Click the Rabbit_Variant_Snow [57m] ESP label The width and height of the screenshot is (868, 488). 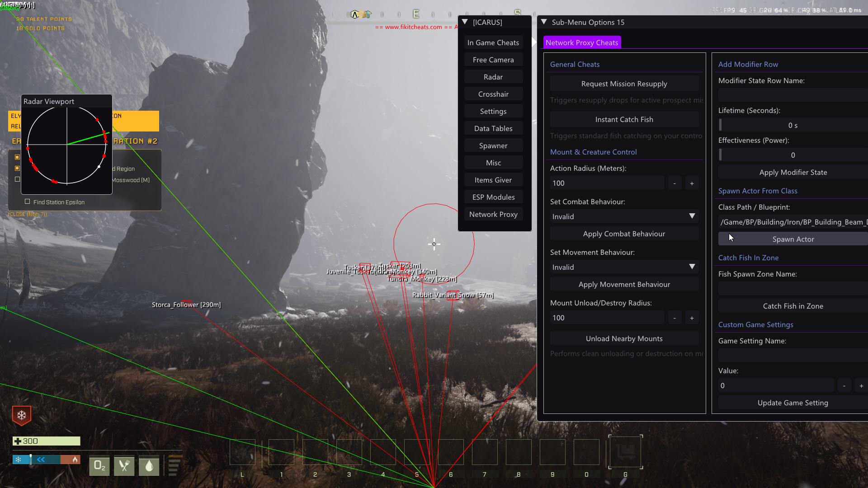453,295
